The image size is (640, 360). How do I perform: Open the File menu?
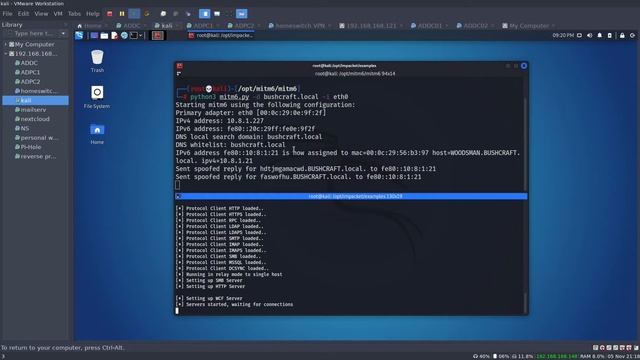point(7,13)
